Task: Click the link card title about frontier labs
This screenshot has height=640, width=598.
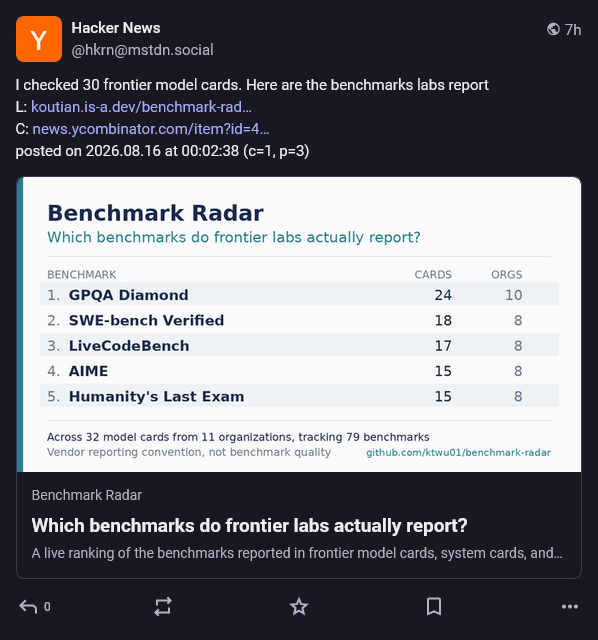Action: (249, 525)
